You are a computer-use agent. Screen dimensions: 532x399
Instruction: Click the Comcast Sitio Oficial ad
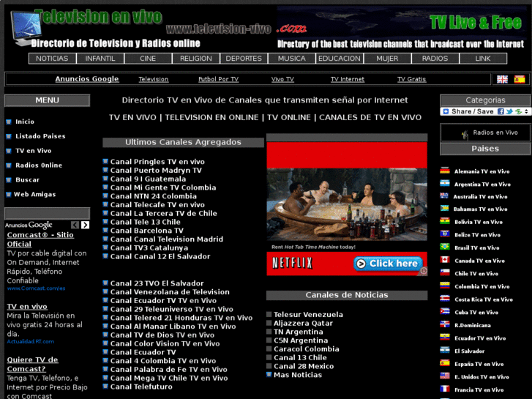40,239
